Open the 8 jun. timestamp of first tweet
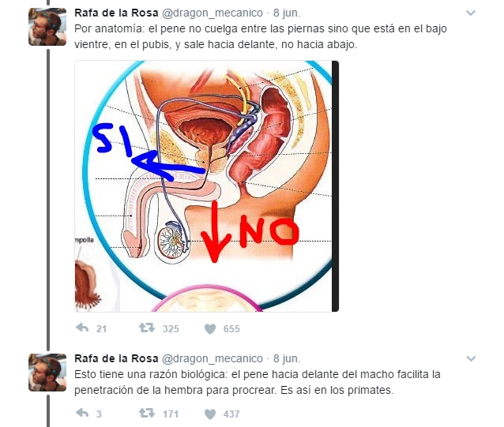 [x=287, y=13]
